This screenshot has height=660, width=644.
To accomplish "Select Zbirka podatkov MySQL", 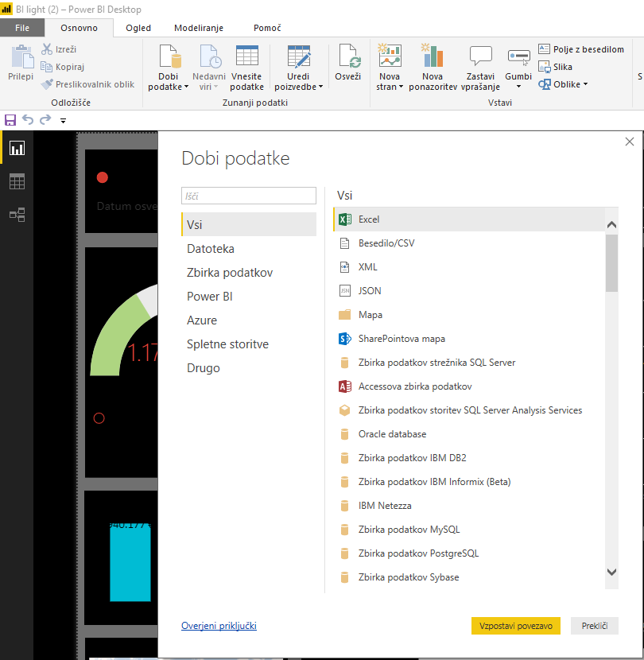I will pyautogui.click(x=469, y=530).
